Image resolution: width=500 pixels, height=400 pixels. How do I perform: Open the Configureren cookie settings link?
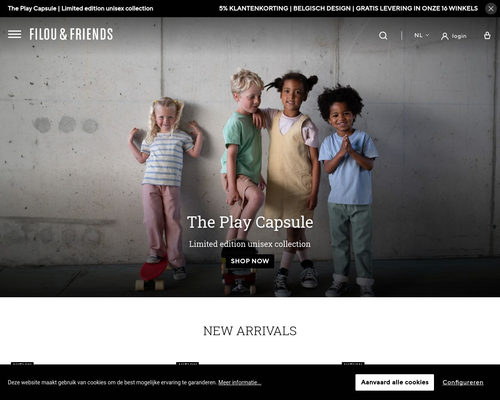pyautogui.click(x=463, y=382)
